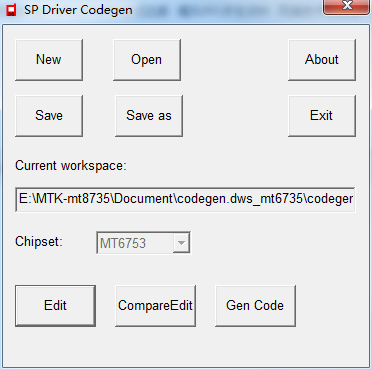The height and width of the screenshot is (370, 372).
Task: Click the SP Driver Codegen title bar text
Action: point(78,10)
